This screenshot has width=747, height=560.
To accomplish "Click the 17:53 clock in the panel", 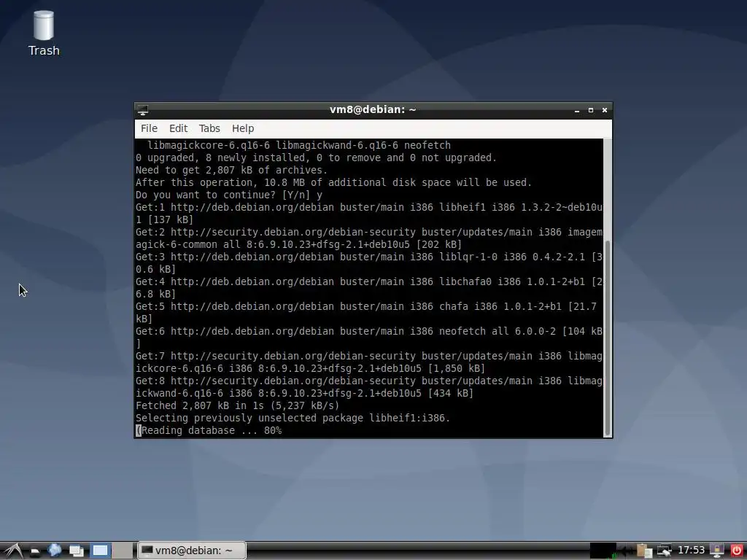I will 691,551.
